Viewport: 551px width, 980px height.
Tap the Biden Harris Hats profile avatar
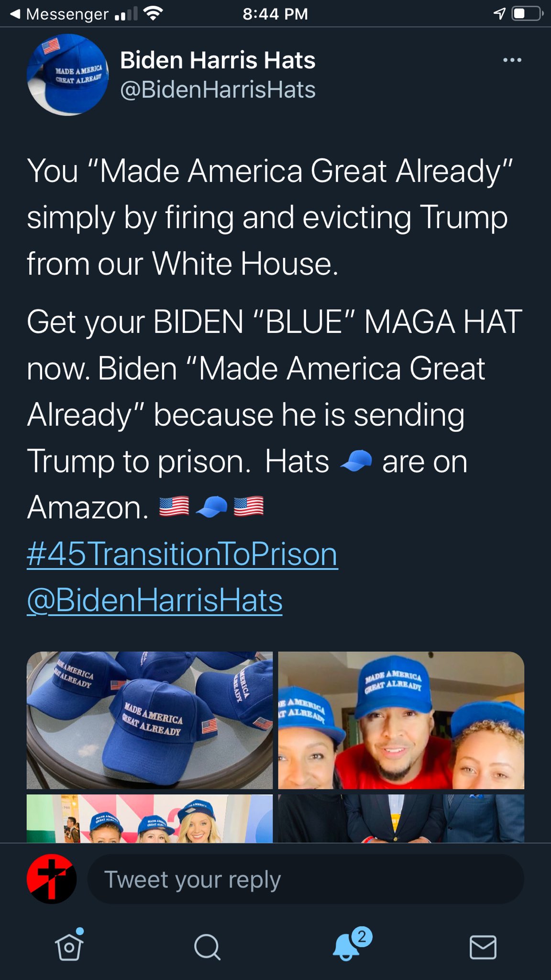tap(68, 75)
